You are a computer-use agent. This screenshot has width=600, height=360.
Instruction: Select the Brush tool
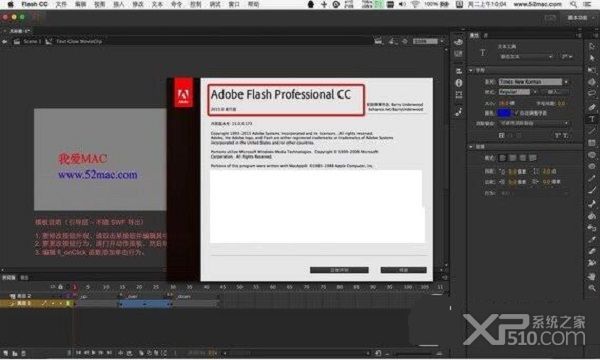click(592, 191)
